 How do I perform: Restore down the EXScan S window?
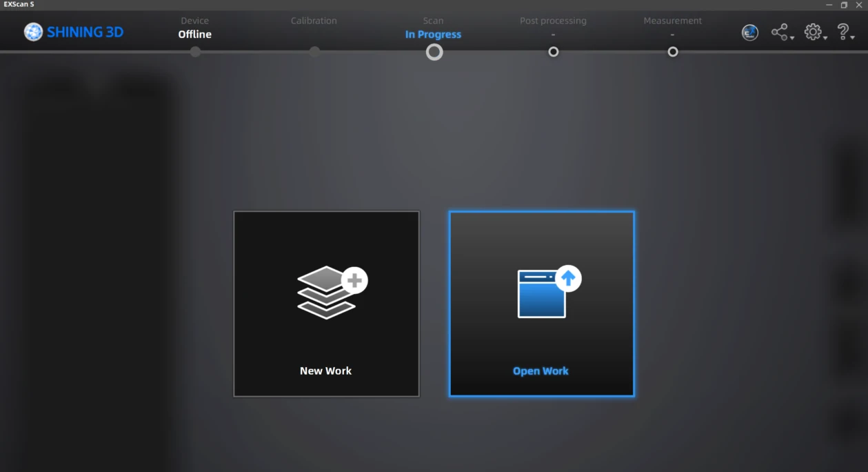click(x=844, y=5)
